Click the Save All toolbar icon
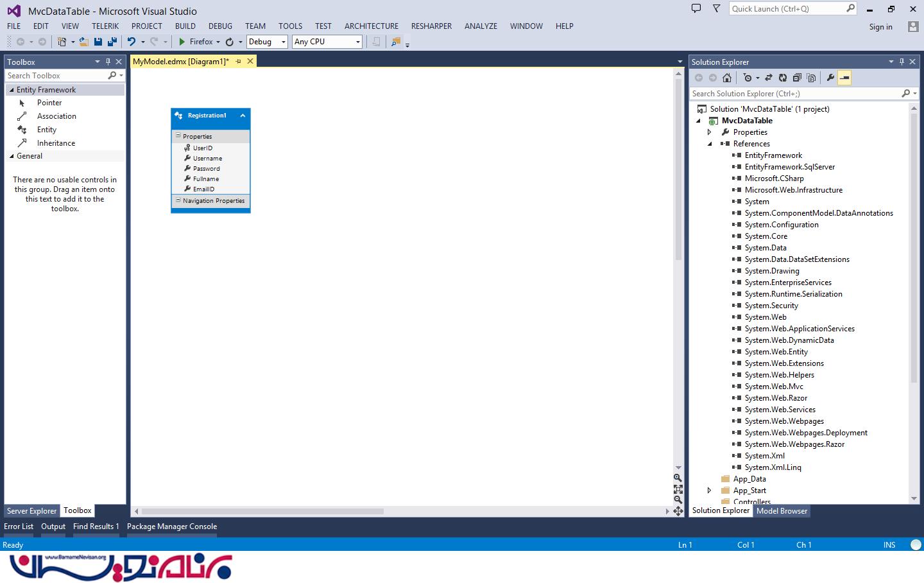Screen dimensions: 924x583 [112, 42]
